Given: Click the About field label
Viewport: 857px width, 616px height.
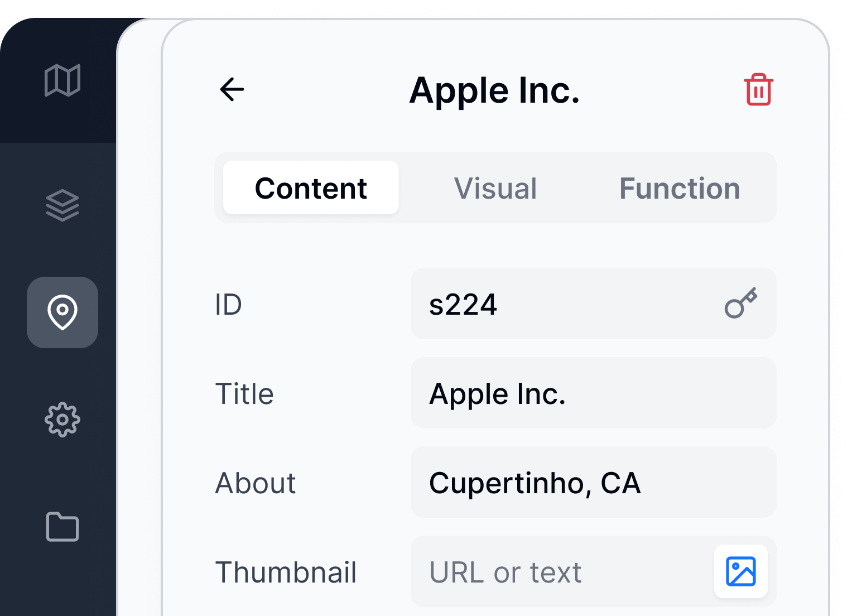Looking at the screenshot, I should [256, 483].
